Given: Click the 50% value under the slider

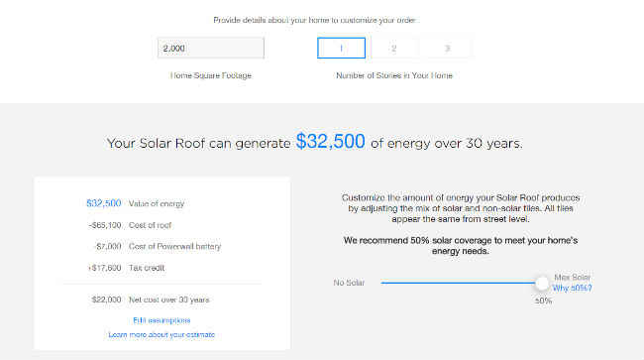Looking at the screenshot, I should (x=543, y=300).
